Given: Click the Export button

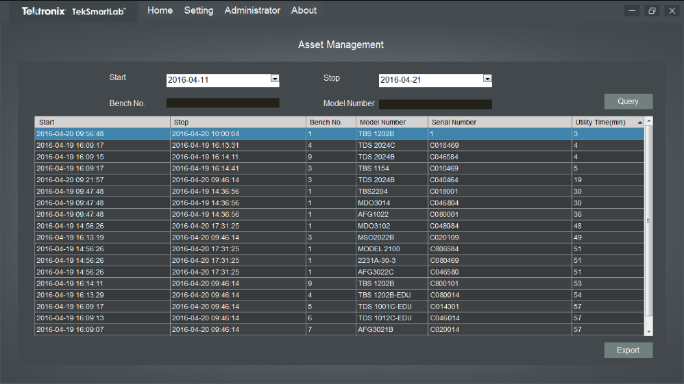Looking at the screenshot, I should (x=628, y=350).
